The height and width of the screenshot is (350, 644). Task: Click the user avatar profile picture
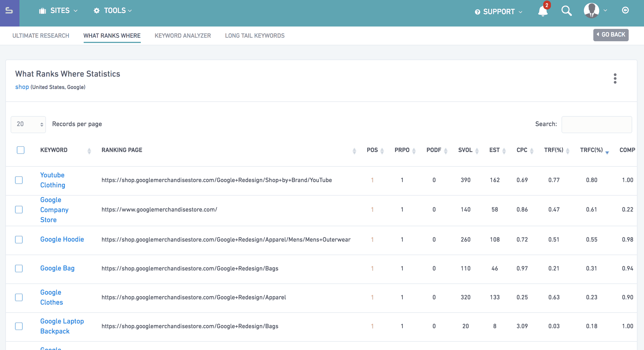pyautogui.click(x=591, y=11)
